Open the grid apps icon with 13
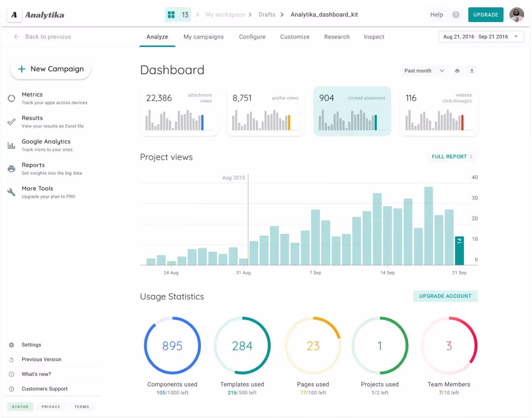The width and height of the screenshot is (532, 418). click(172, 15)
